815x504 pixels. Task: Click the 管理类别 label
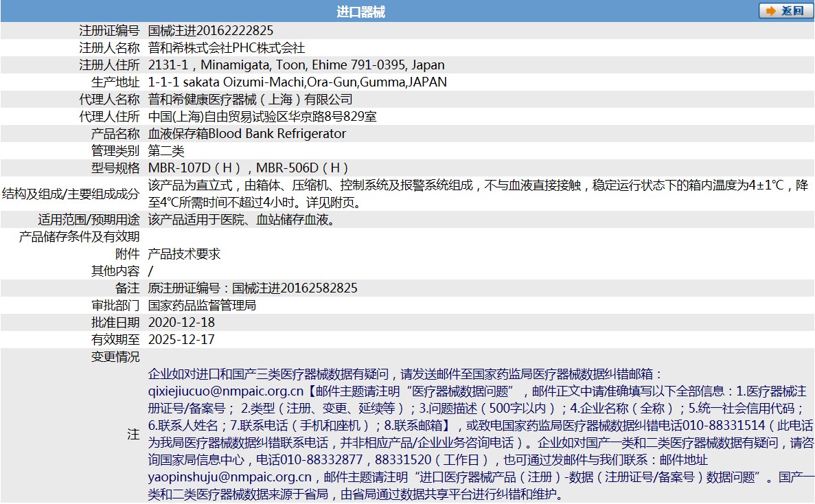point(115,150)
